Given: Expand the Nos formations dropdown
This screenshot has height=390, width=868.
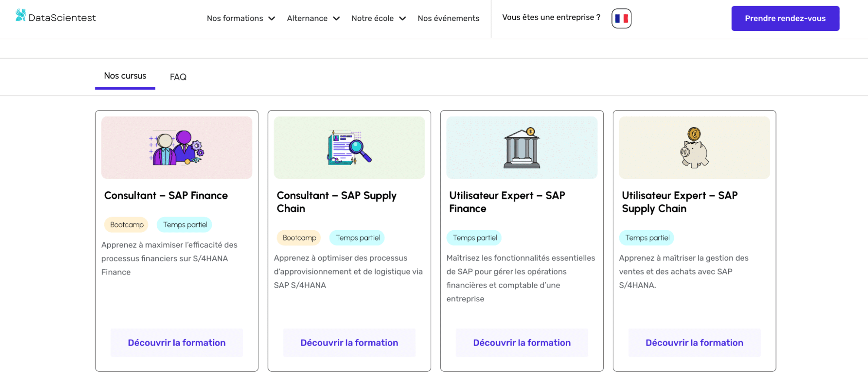Looking at the screenshot, I should 241,18.
